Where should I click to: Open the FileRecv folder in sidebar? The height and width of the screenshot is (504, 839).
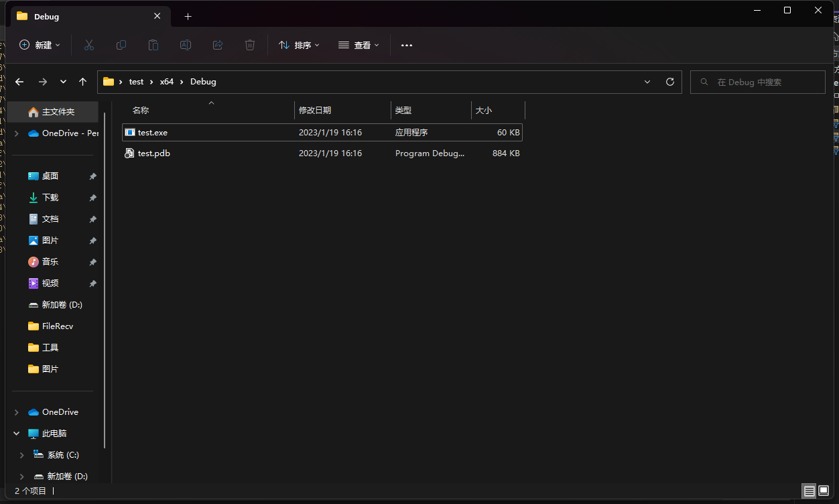pos(52,326)
